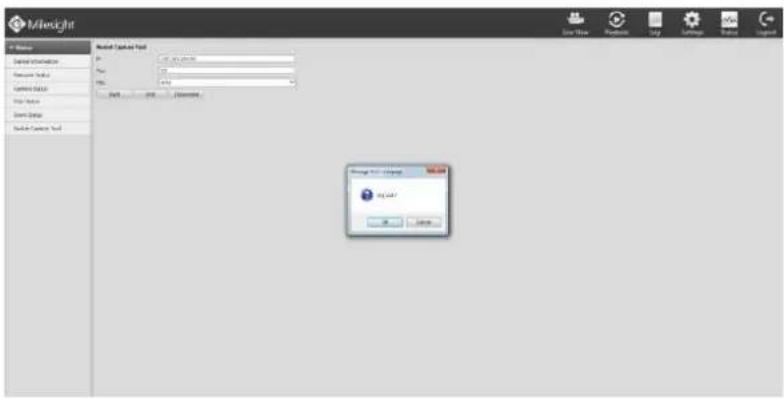The width and height of the screenshot is (784, 398).
Task: Open the Status chart icon
Action: pos(729,23)
